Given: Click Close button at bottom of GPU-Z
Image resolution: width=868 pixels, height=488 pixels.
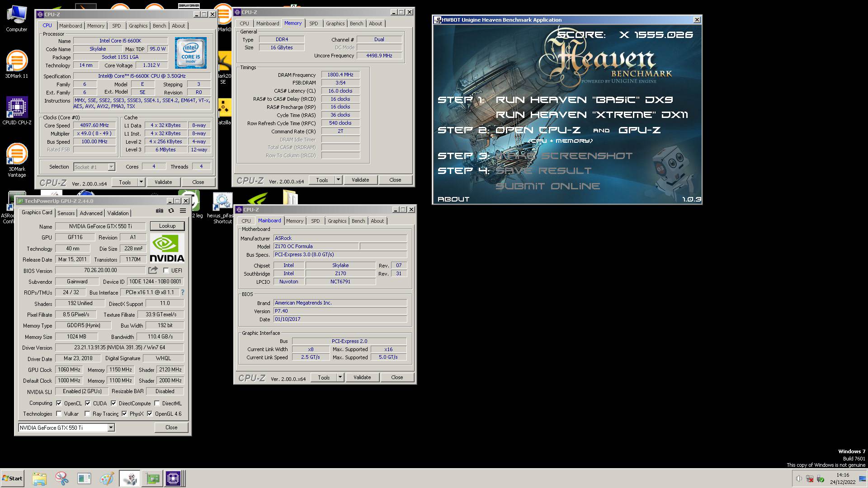Looking at the screenshot, I should click(x=171, y=427).
